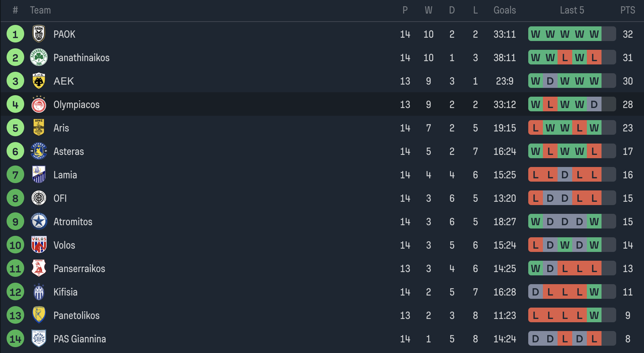Open the PAS Giannina team link
The height and width of the screenshot is (353, 644).
pos(79,339)
